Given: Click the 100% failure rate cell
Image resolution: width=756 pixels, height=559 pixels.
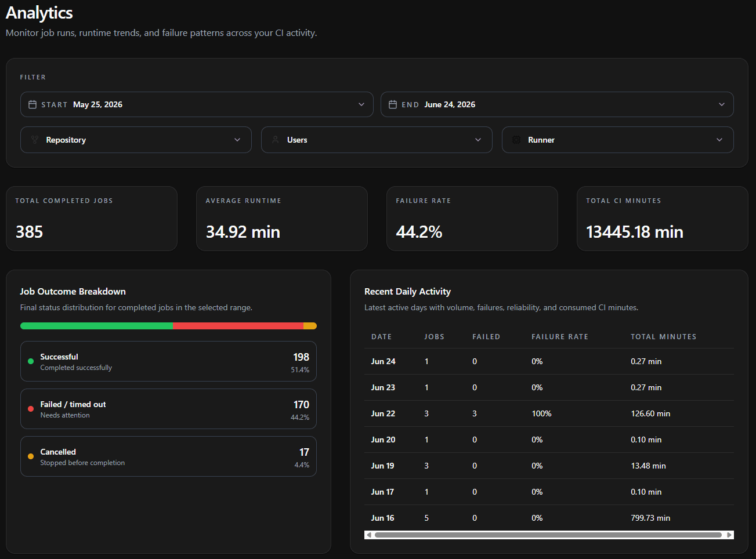Looking at the screenshot, I should tap(541, 413).
